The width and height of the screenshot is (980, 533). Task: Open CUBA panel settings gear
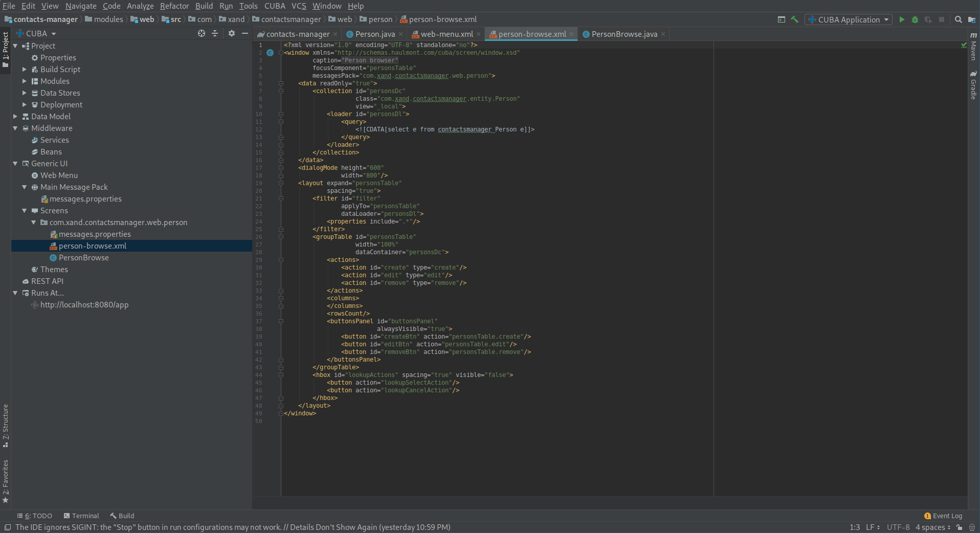point(232,33)
